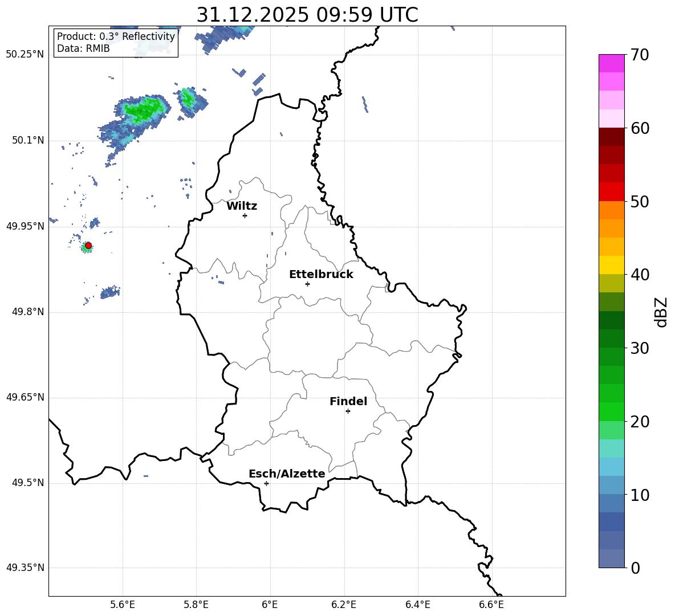The height and width of the screenshot is (616, 675).
Task: Click the dBZ colorbar label
Action: tap(661, 312)
